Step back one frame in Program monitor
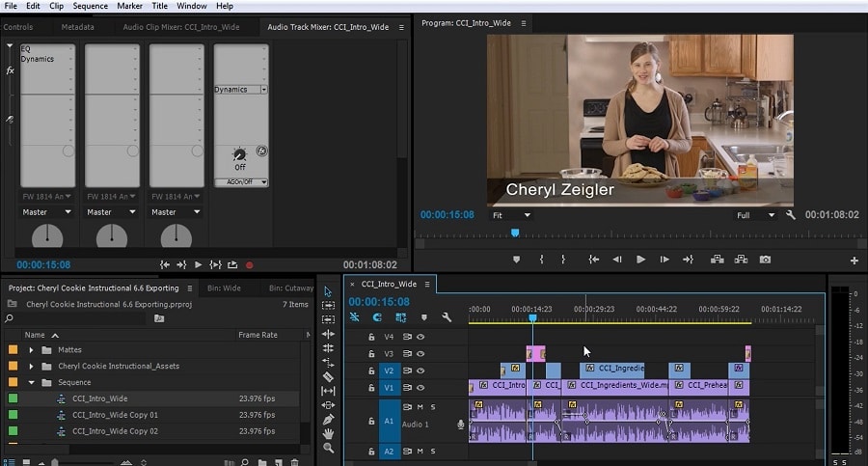The image size is (868, 466). tap(617, 260)
